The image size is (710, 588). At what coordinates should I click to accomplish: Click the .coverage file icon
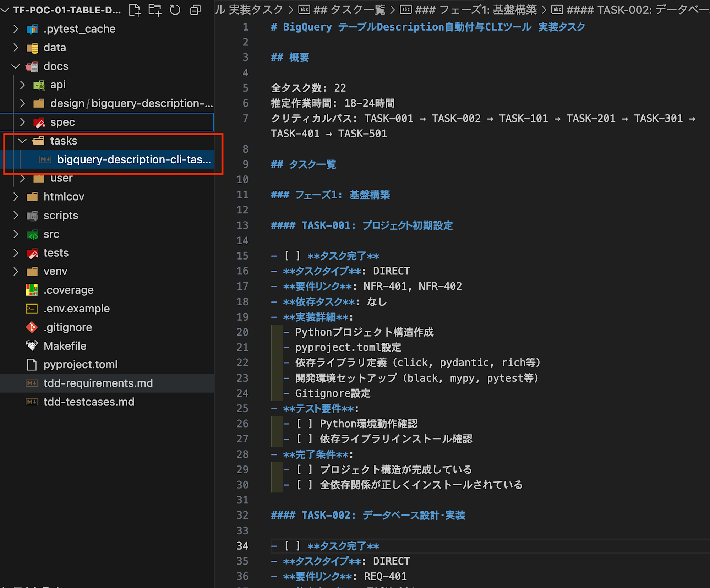click(x=32, y=290)
